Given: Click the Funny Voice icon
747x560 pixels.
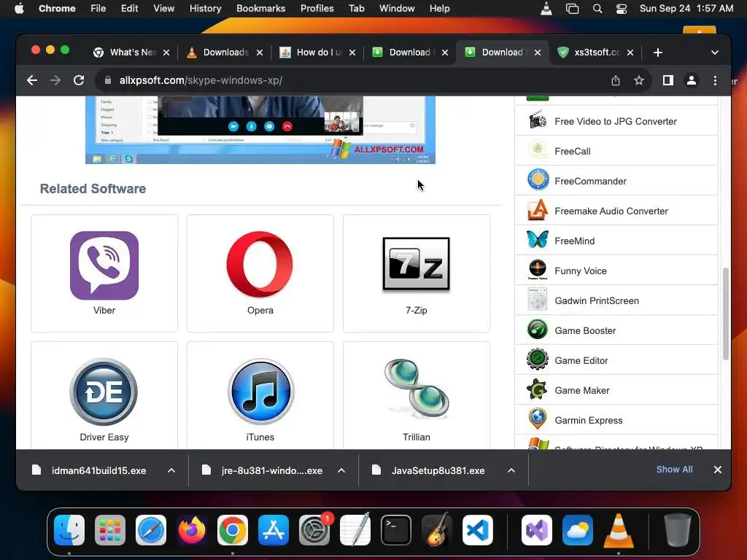Looking at the screenshot, I should pyautogui.click(x=538, y=271).
